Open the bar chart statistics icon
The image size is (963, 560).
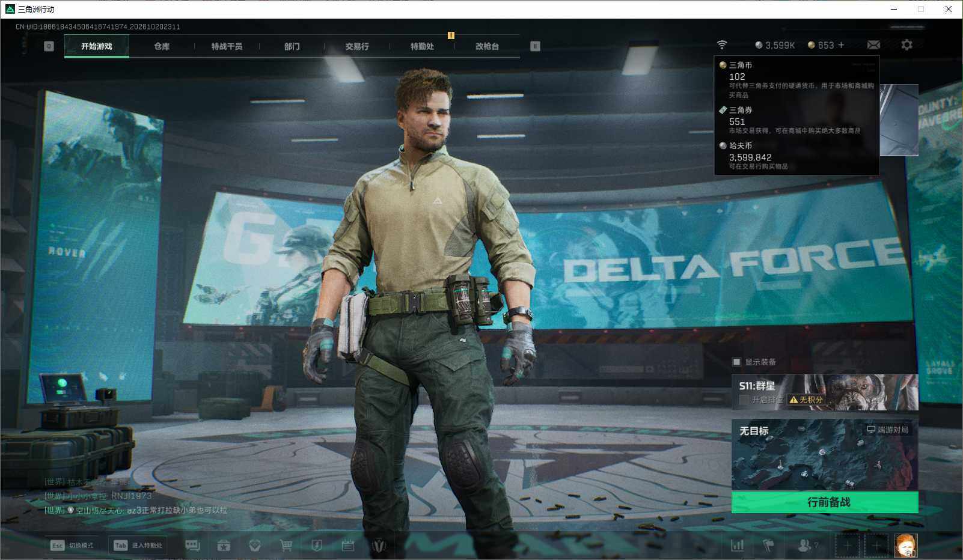(x=737, y=545)
